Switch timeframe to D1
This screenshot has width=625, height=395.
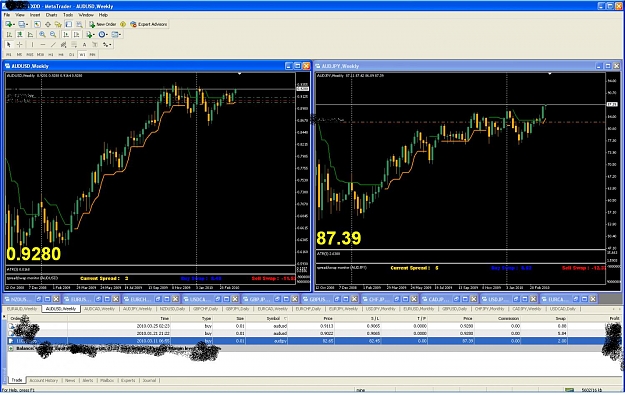(72, 55)
